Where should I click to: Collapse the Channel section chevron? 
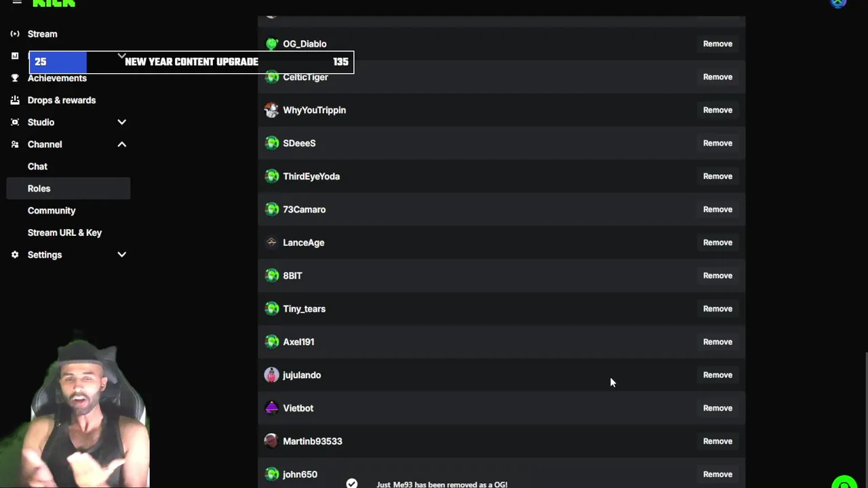(121, 144)
